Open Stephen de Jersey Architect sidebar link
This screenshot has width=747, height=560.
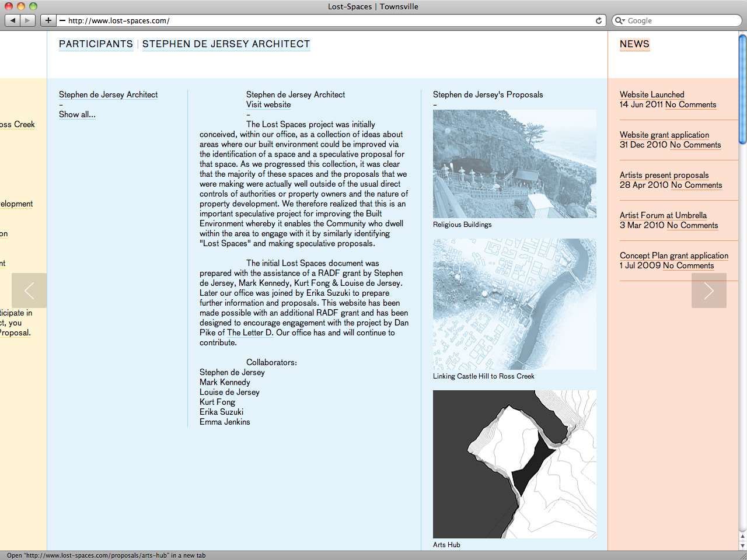pos(108,94)
